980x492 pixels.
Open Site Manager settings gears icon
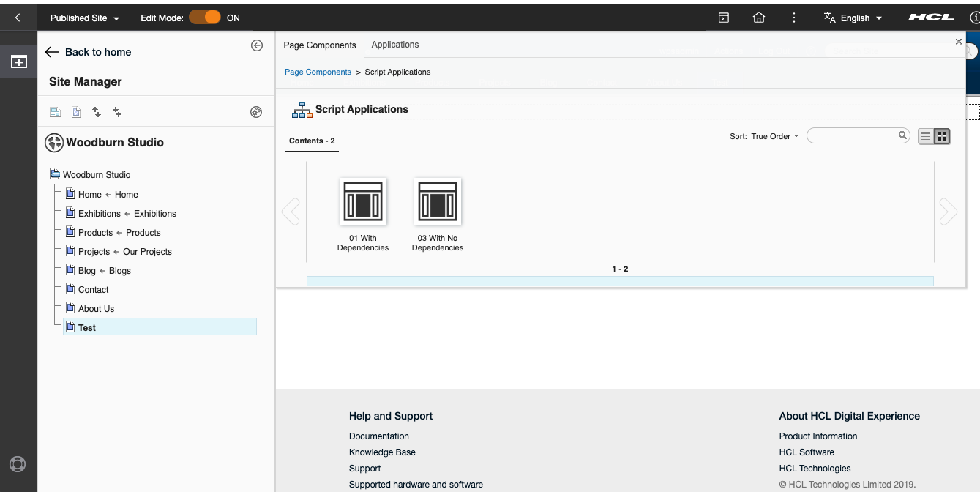click(x=256, y=112)
